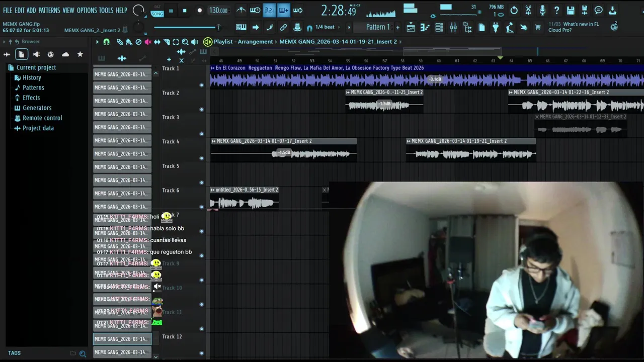Select the playlist Zoom magnifier tool
Image resolution: width=644 pixels, height=362 pixels.
coord(185,42)
